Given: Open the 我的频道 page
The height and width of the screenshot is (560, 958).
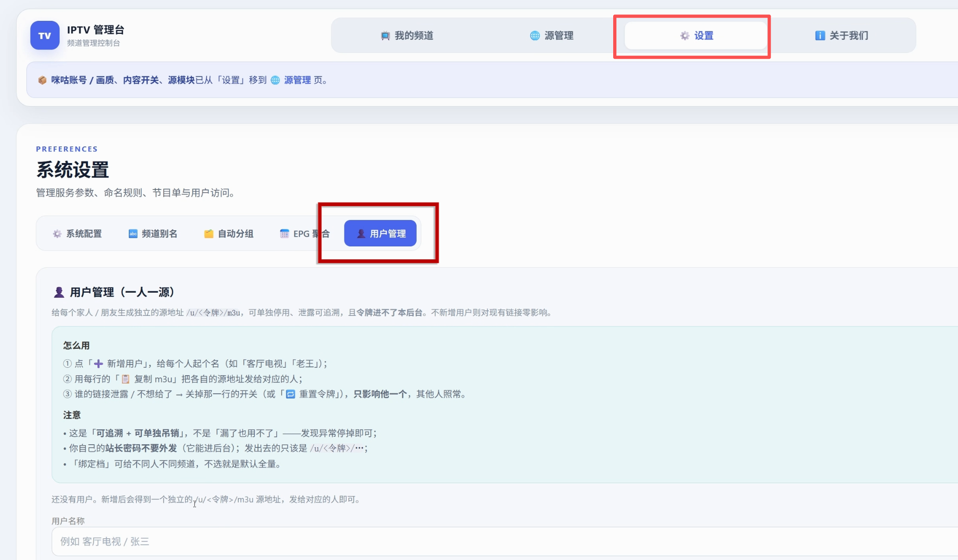Looking at the screenshot, I should coord(407,36).
